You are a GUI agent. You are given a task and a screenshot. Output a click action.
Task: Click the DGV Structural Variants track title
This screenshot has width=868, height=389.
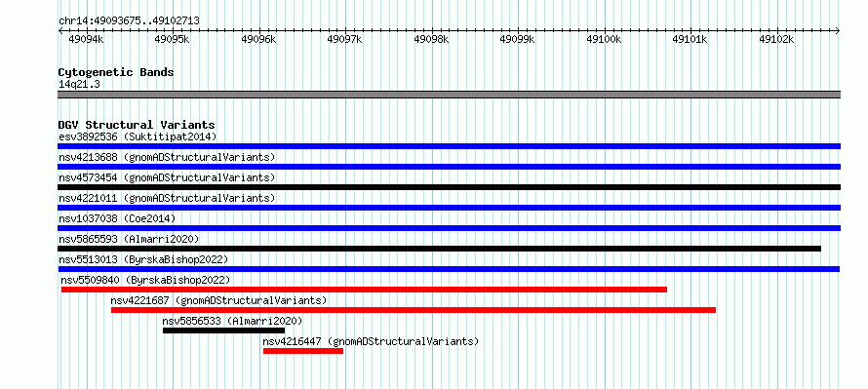[137, 125]
